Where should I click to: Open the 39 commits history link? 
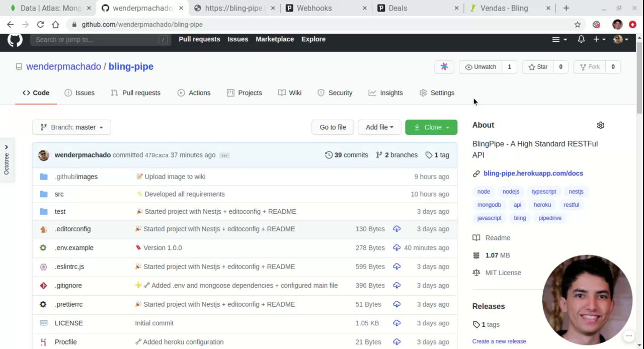point(347,155)
